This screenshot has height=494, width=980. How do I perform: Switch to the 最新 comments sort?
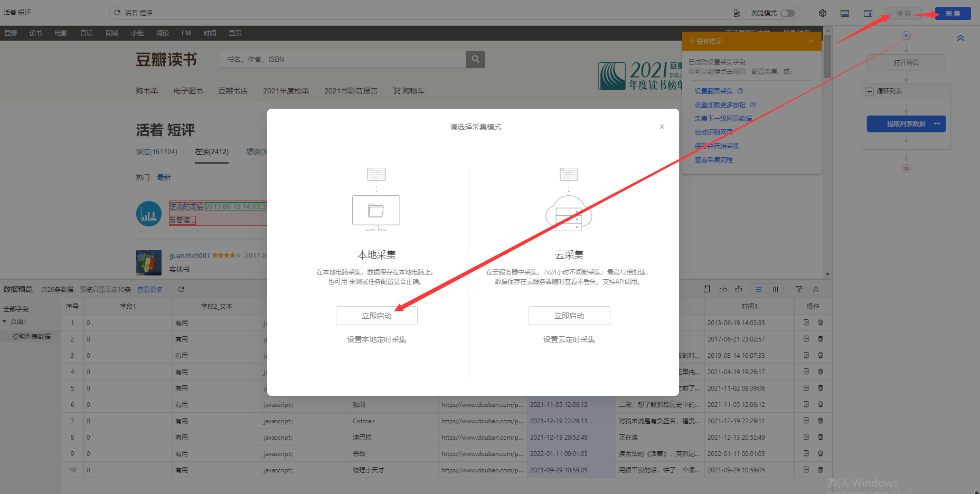coord(164,177)
